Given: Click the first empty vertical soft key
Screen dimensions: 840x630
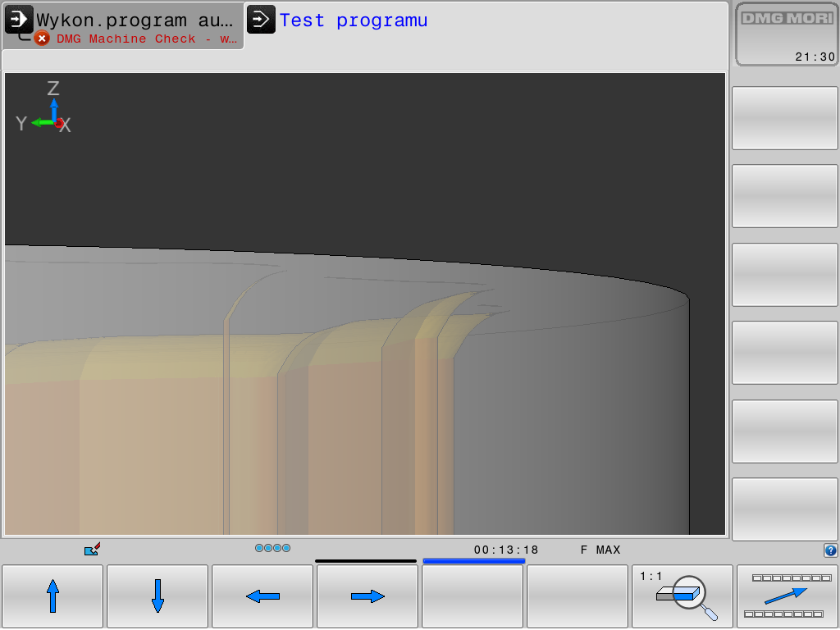Looking at the screenshot, I should [x=785, y=118].
